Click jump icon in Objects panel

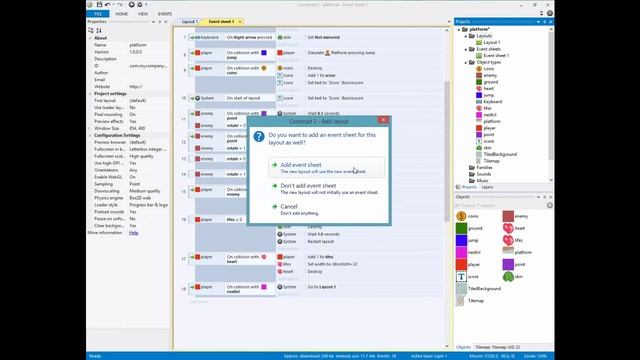point(461,240)
